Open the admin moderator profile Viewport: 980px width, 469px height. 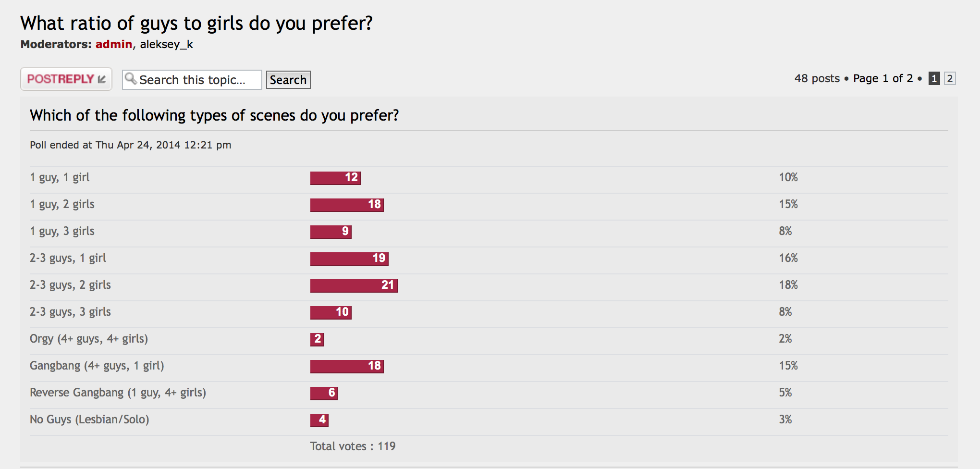113,44
